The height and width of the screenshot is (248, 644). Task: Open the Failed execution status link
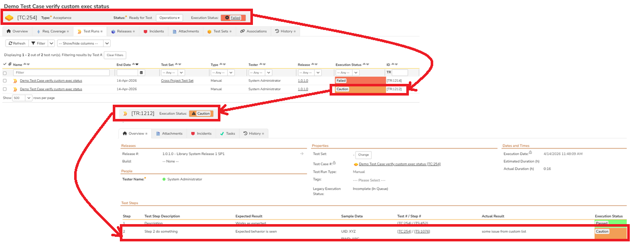point(236,18)
